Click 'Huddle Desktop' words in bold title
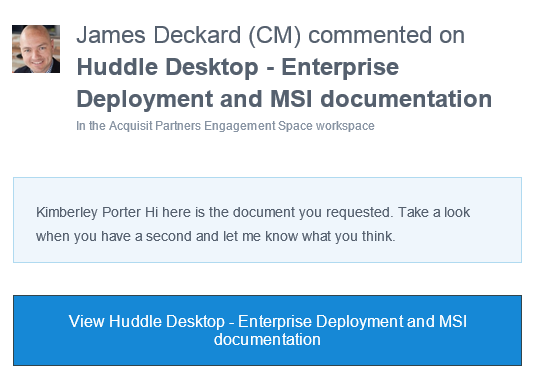This screenshot has height=383, width=539. coord(167,67)
